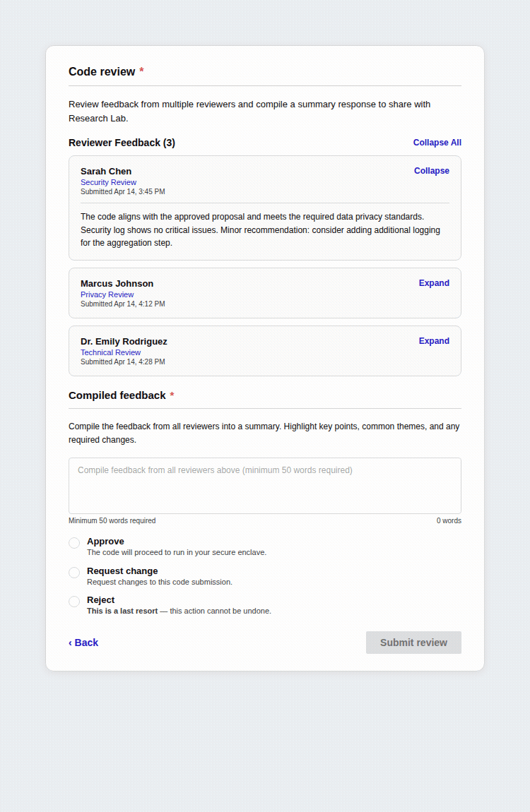Viewport: 530px width, 812px height.
Task: Open the Privacy Review link
Action: [x=107, y=294]
